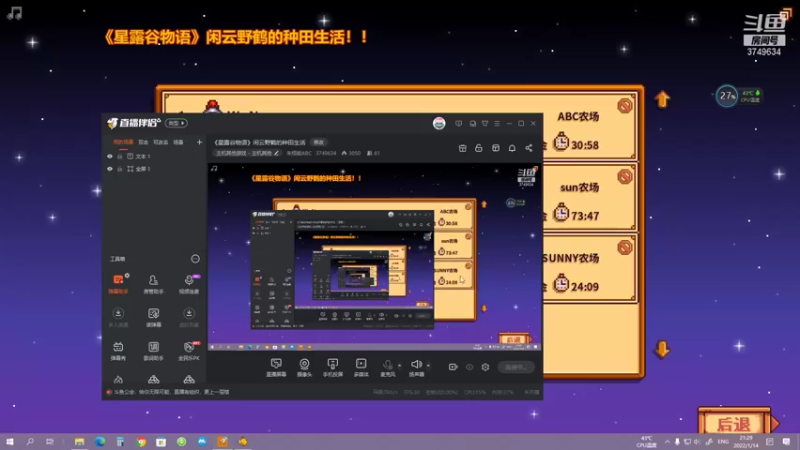Toggle lock on 文本 1 source
Viewport: 800px width, 450px height.
click(x=120, y=156)
